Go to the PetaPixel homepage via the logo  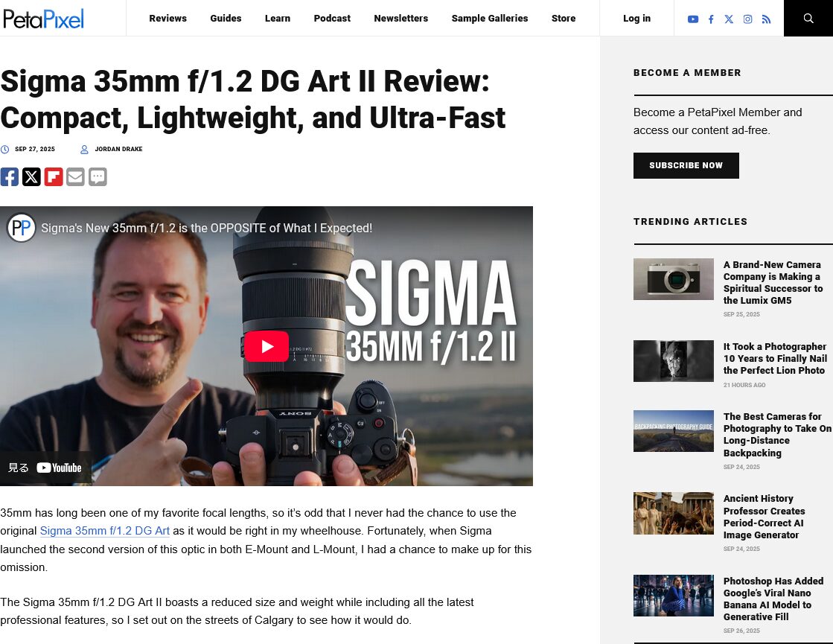coord(43,19)
